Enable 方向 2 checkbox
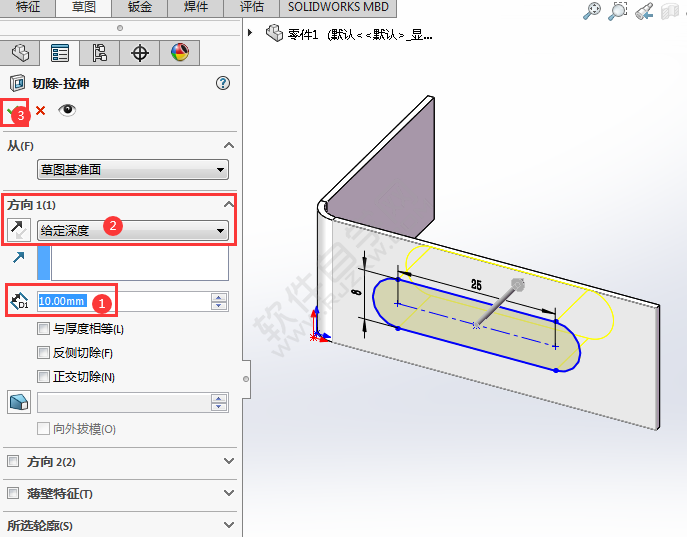Screen dimensions: 687x537 click(13, 461)
